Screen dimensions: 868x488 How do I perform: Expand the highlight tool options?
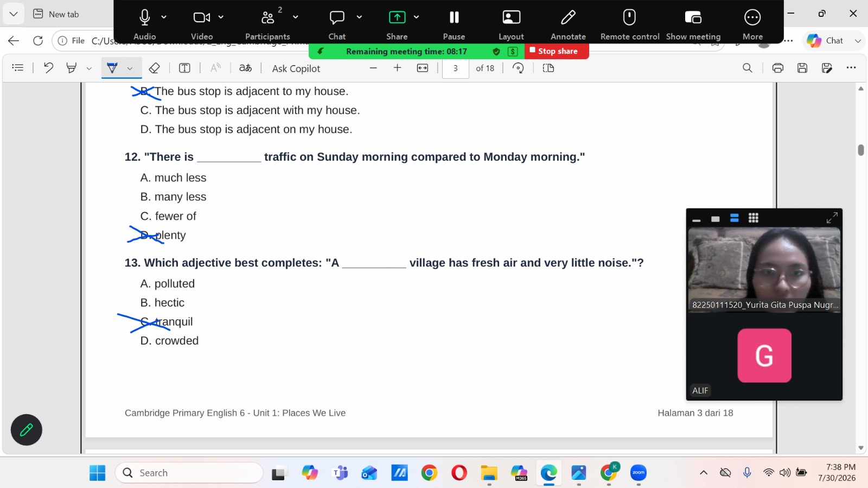pos(89,68)
